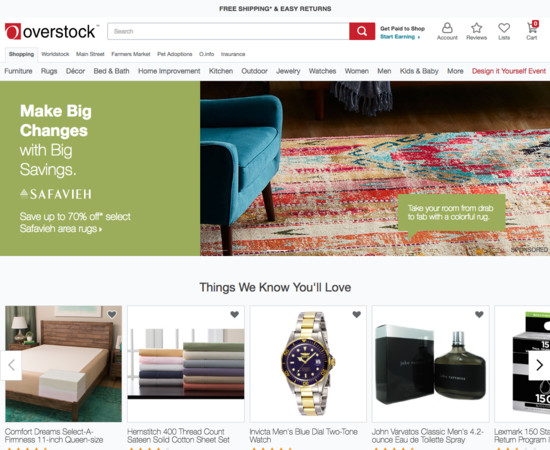550x450 pixels.
Task: Switch to the Worldstock tab
Action: coord(55,54)
